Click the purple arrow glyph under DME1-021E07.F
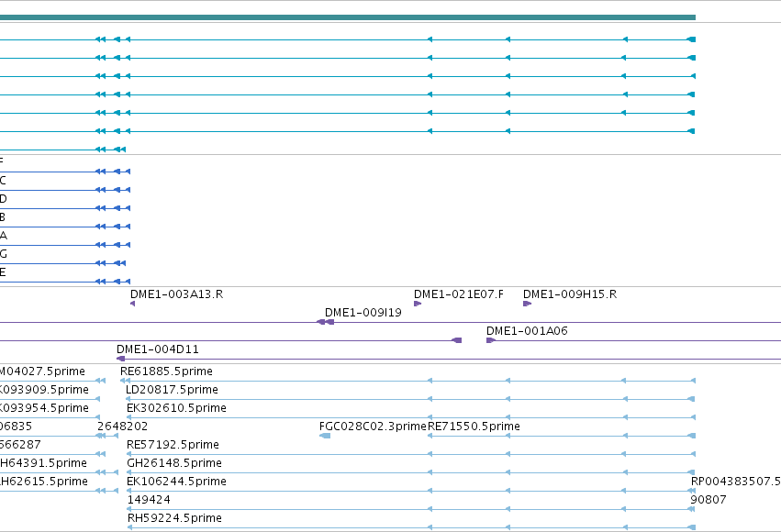The image size is (781, 532). (418, 304)
